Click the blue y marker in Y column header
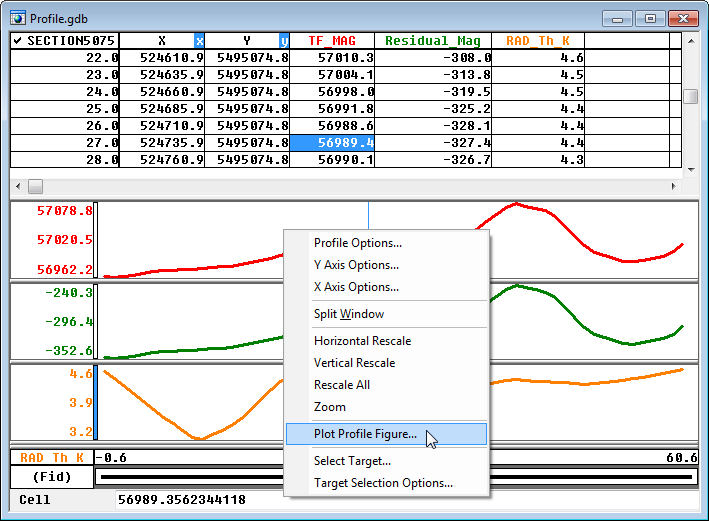709x521 pixels. [284, 41]
